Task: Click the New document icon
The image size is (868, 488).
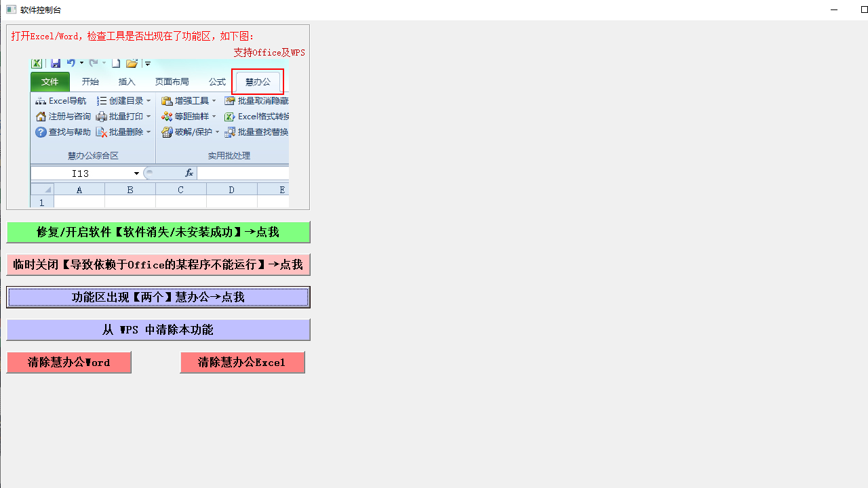Action: click(116, 63)
